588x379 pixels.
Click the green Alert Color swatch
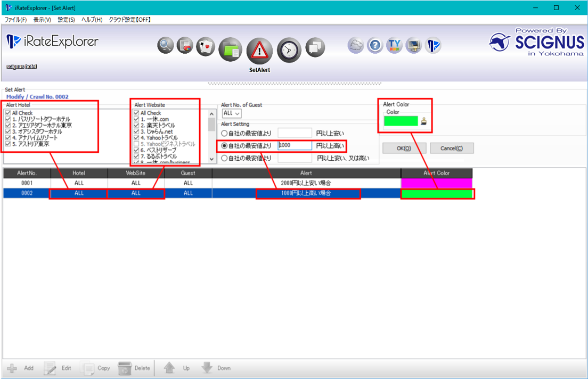point(401,121)
